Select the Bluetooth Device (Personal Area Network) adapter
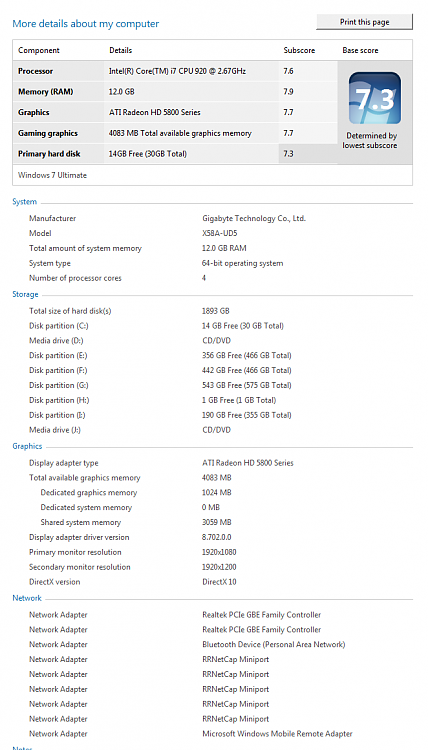428x750 pixels. point(274,645)
